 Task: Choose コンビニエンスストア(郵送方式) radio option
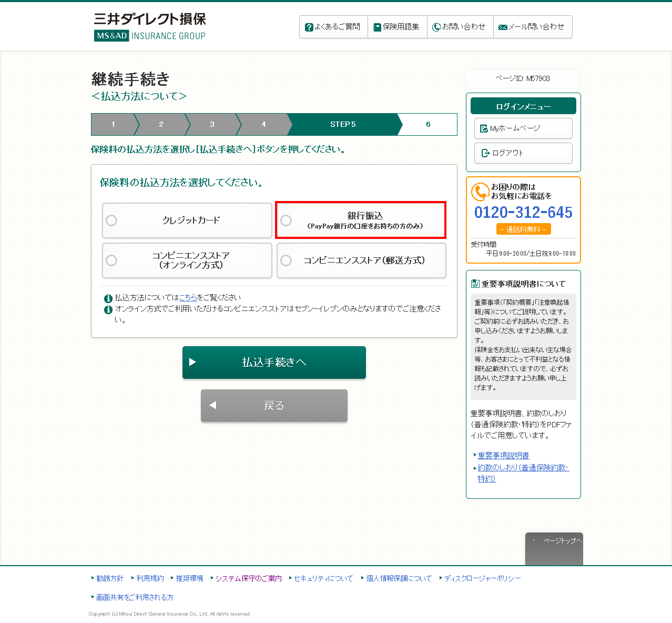pyautogui.click(x=286, y=260)
